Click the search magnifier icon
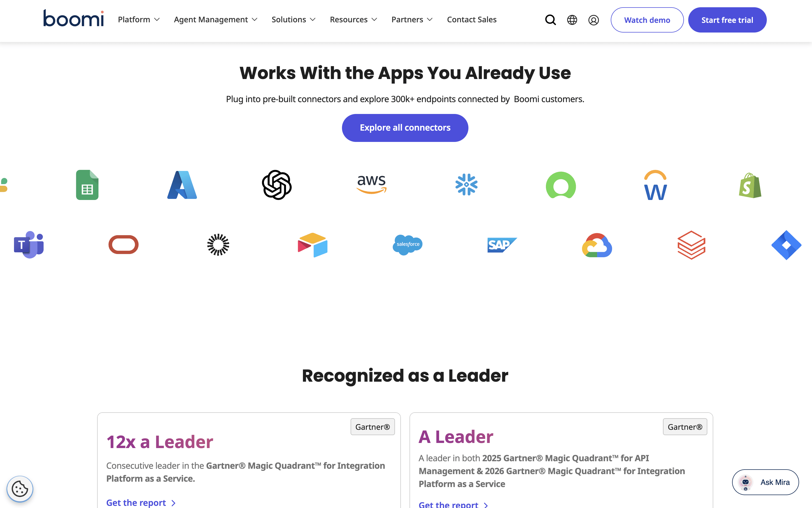The height and width of the screenshot is (508, 812). tap(550, 20)
